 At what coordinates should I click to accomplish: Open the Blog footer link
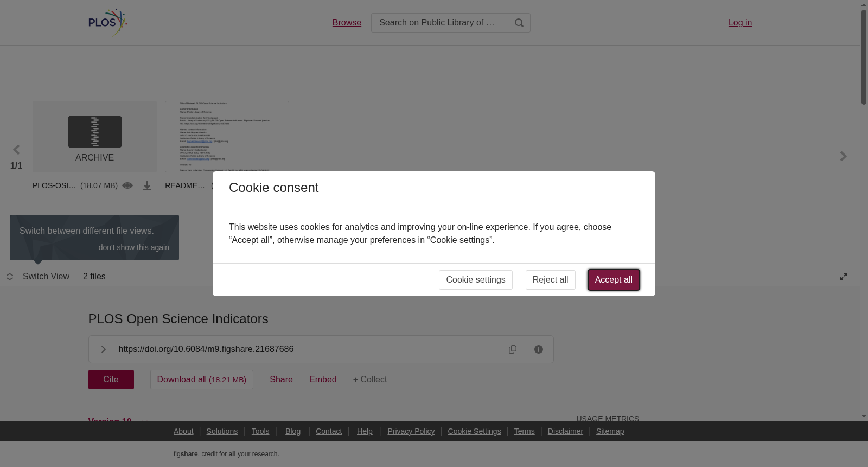click(x=293, y=431)
